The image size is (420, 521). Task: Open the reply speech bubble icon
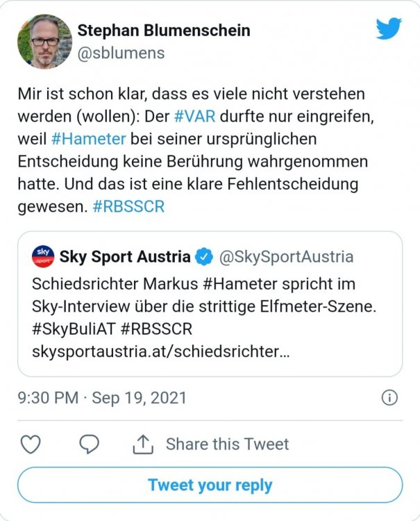click(89, 444)
